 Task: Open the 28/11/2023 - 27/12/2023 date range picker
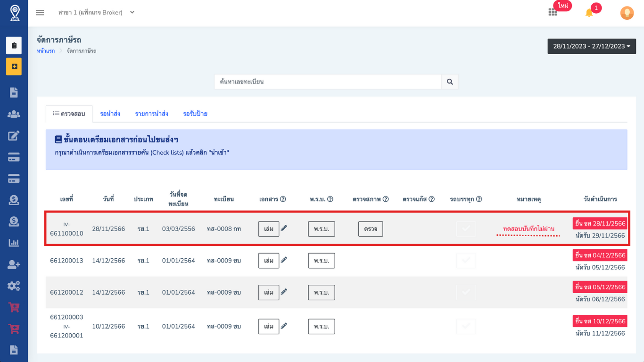[x=592, y=46]
